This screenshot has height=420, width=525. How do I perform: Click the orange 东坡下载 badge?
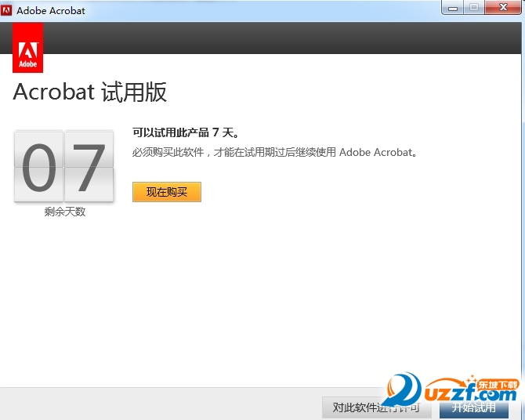click(498, 384)
